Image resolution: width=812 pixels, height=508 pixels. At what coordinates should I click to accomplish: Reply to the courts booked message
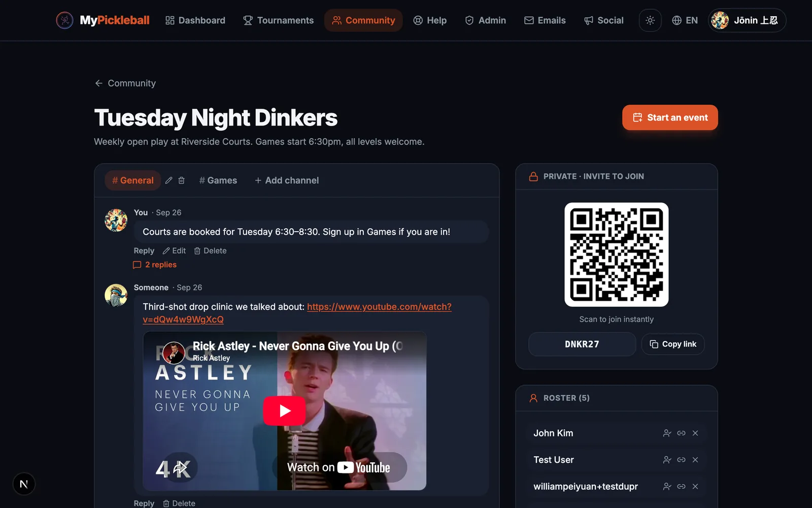coord(144,251)
